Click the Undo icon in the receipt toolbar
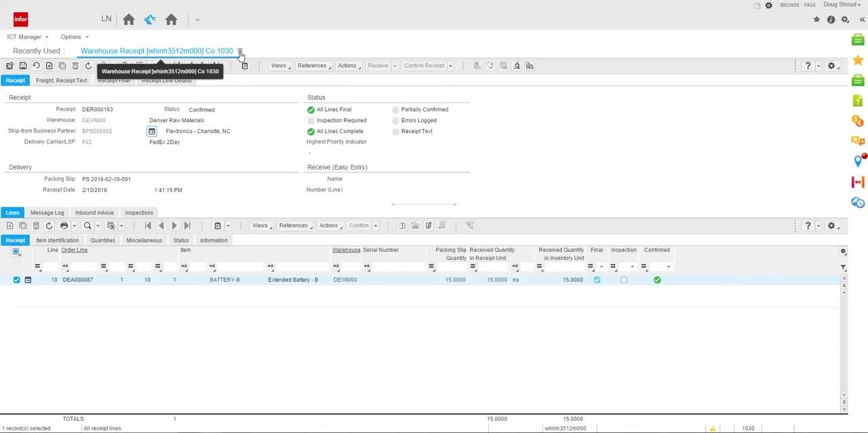Image resolution: width=868 pixels, height=433 pixels. 36,66
